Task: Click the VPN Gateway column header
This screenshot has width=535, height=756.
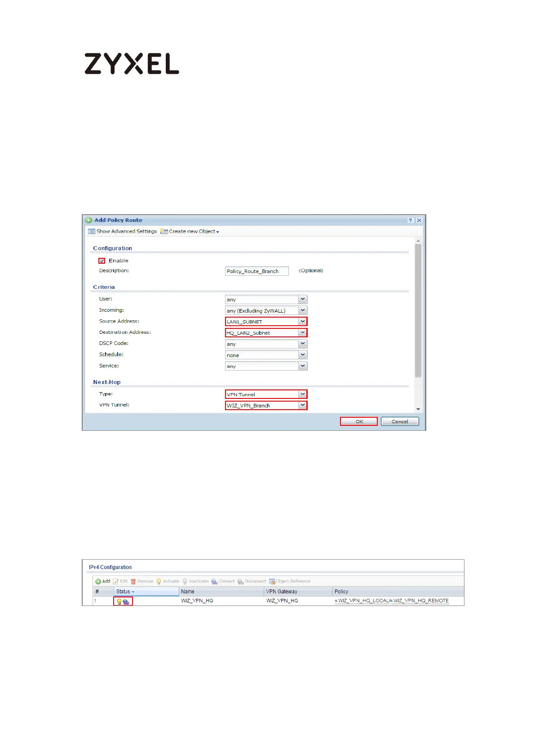Action: point(298,592)
